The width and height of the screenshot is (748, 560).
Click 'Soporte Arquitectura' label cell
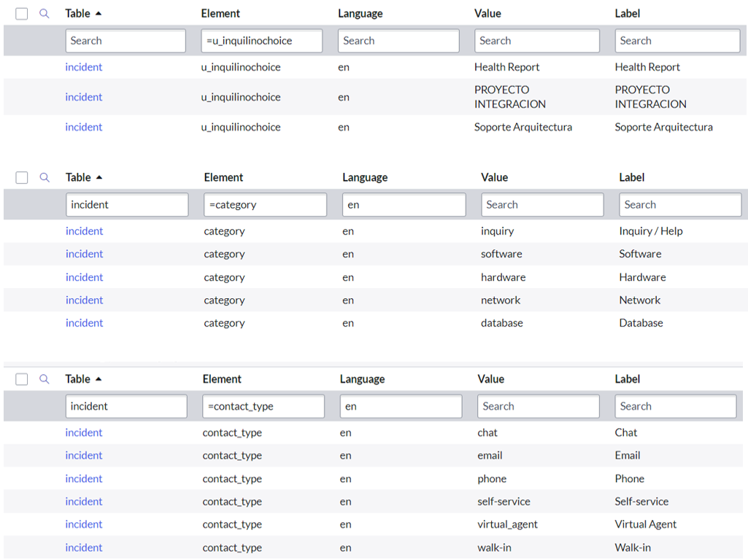(663, 128)
